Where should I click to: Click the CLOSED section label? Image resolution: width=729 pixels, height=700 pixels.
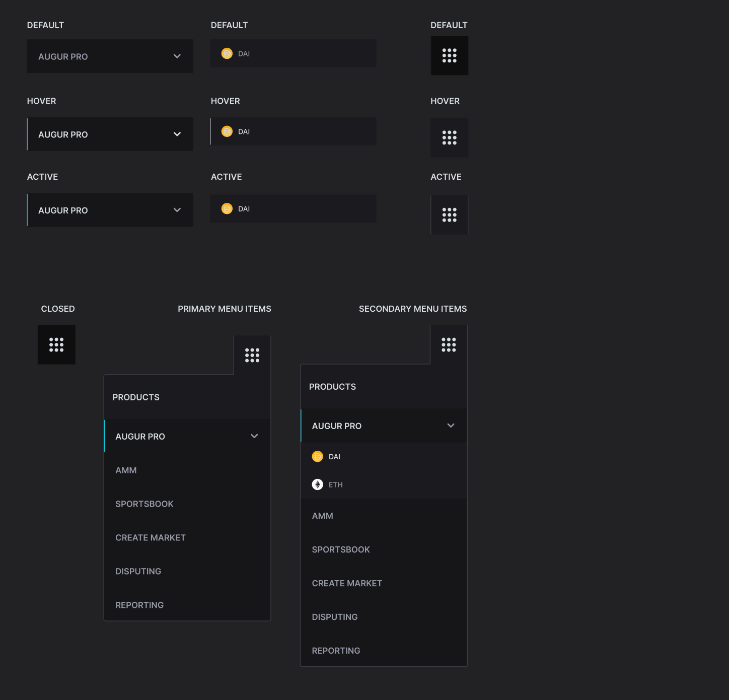tap(58, 309)
